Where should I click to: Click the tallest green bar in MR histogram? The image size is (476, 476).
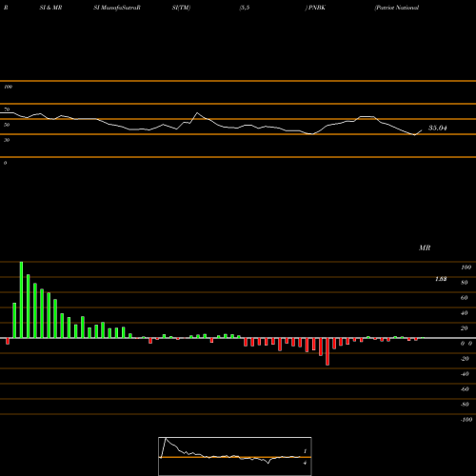[x=21, y=300]
